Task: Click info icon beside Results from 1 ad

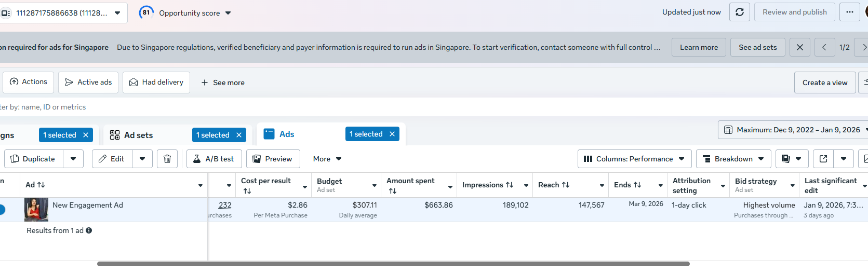Action: (89, 230)
